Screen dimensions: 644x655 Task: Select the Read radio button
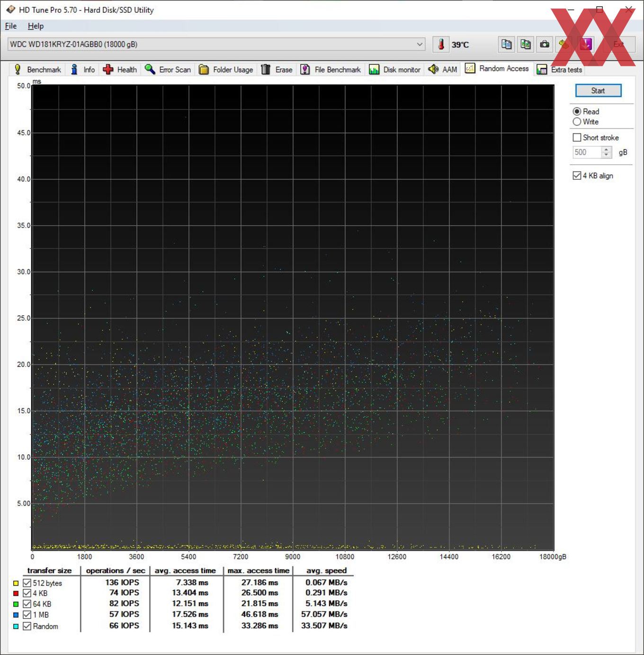(577, 112)
